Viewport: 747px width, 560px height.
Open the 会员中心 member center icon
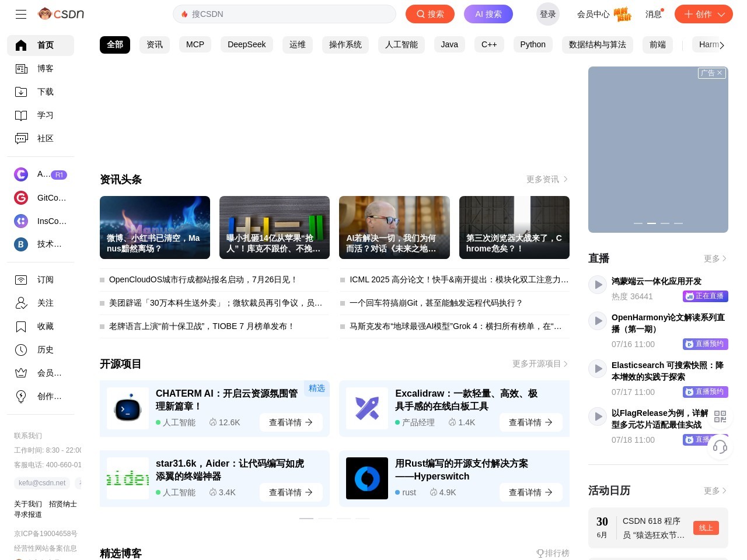tap(622, 14)
